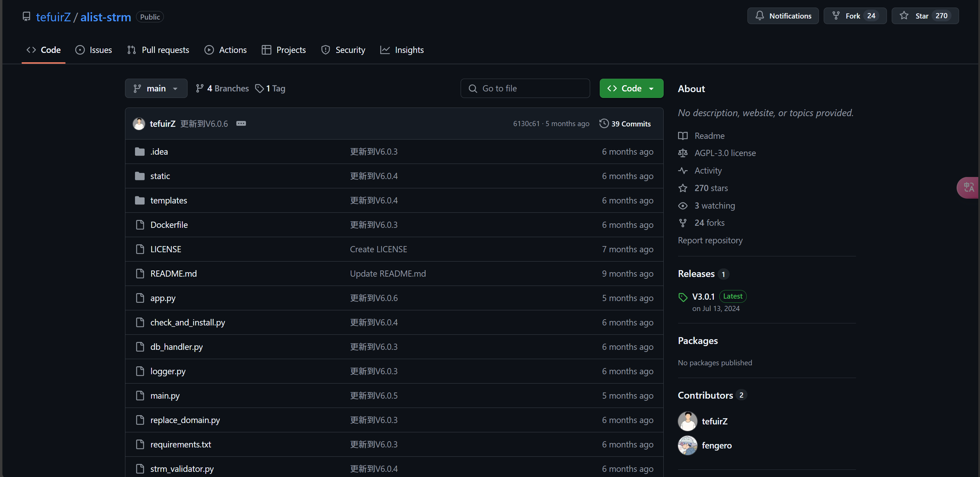Expand the green Code dropdown

click(631, 88)
